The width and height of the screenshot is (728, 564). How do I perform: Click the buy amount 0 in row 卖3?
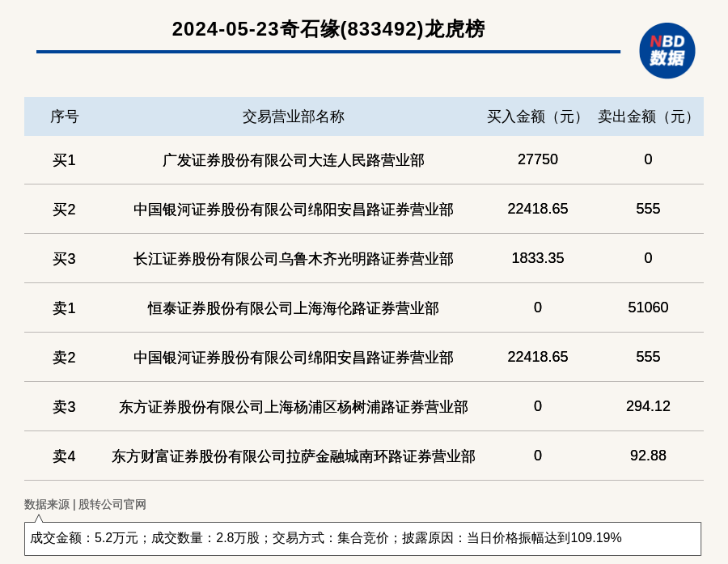pyautogui.click(x=538, y=406)
